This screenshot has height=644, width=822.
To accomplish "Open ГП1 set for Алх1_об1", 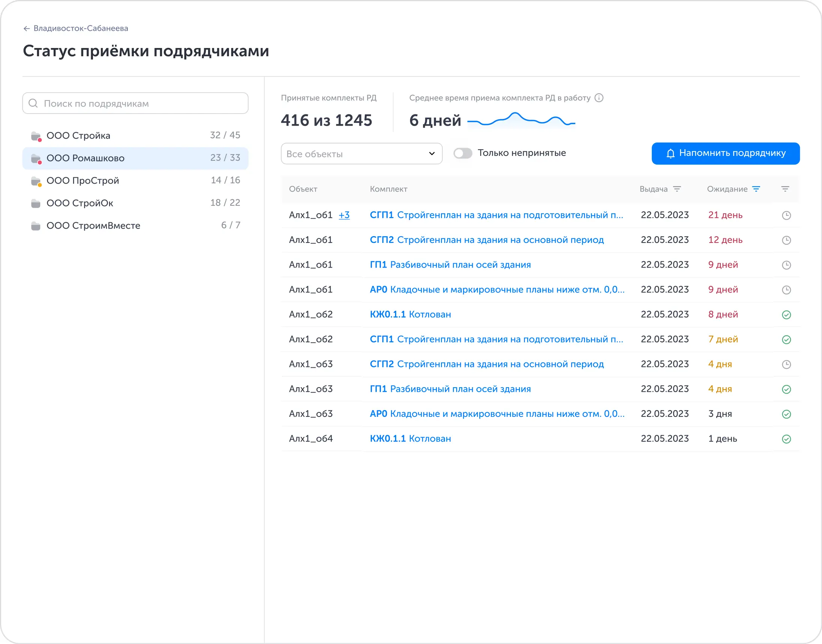I will pos(450,265).
